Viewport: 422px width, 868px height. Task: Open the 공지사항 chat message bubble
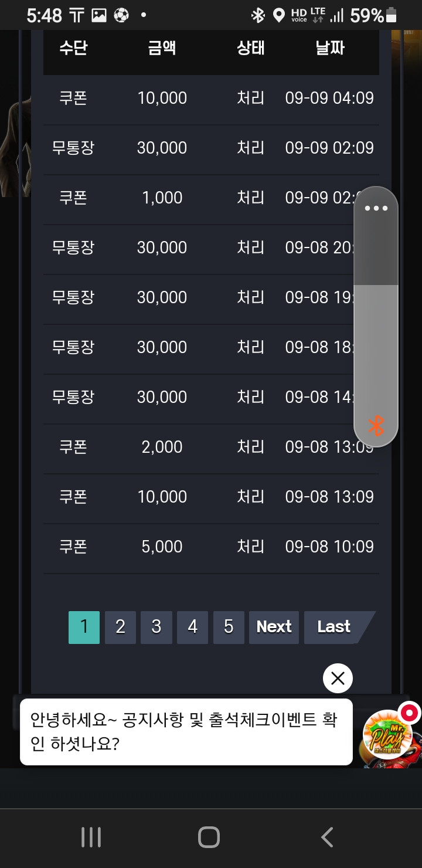(x=186, y=732)
